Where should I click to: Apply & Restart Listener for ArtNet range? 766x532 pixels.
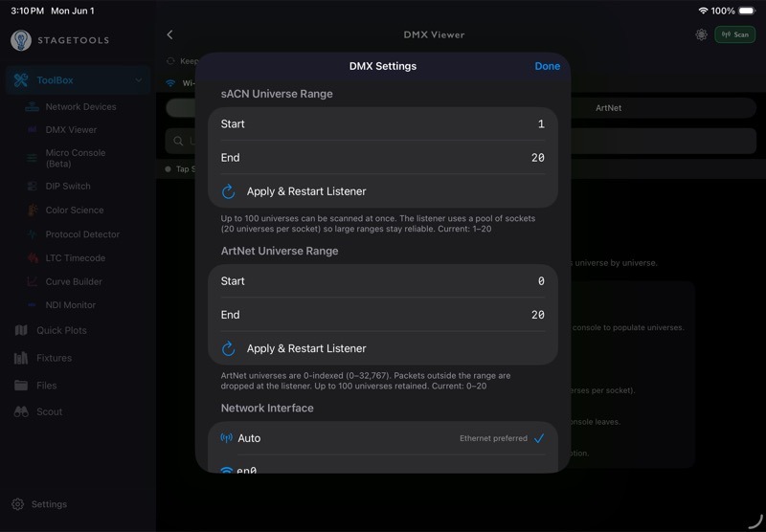(382, 348)
